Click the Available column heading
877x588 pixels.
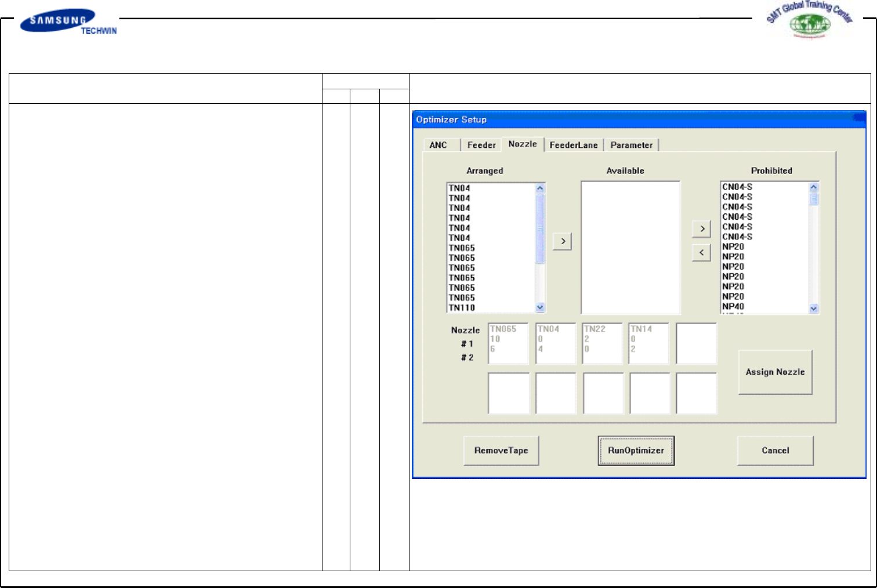(625, 171)
